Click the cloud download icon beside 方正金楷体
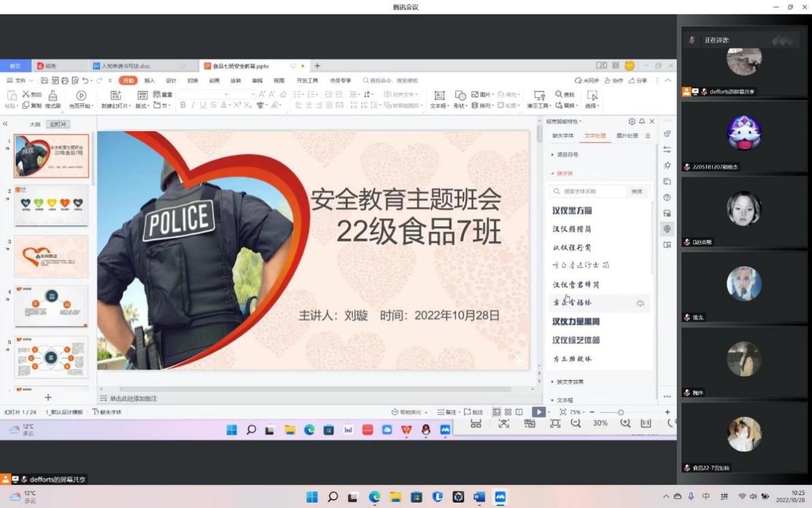812x508 pixels. tap(640, 303)
